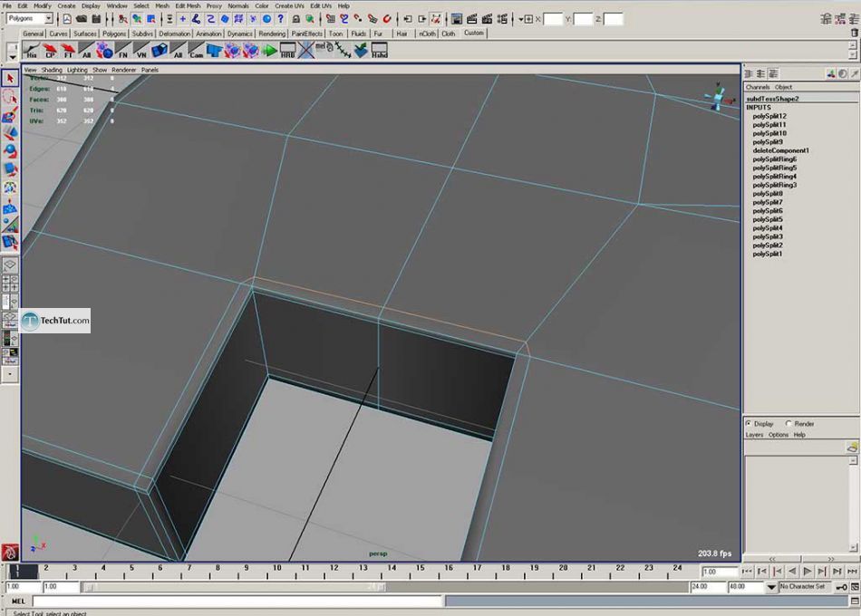Switch to single perspective view layout
The width and height of the screenshot is (861, 616).
point(10,265)
